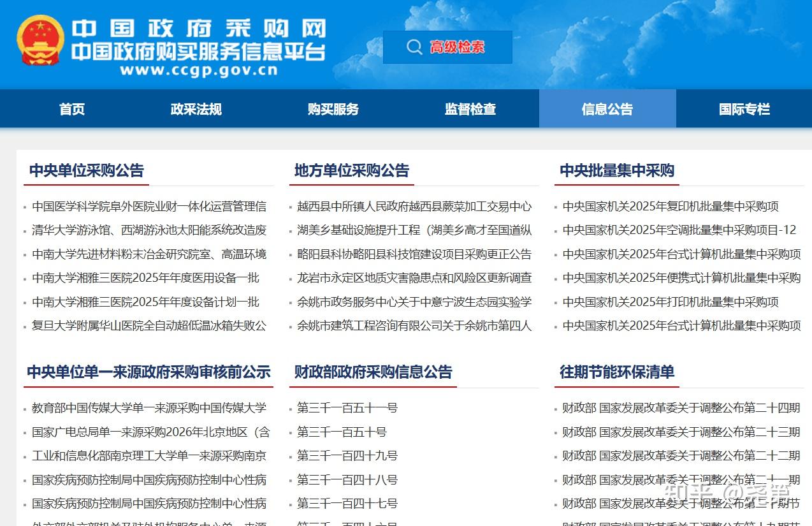Open 中南大学湘雅三医院2025年年度医用设备一批

pyautogui.click(x=146, y=278)
